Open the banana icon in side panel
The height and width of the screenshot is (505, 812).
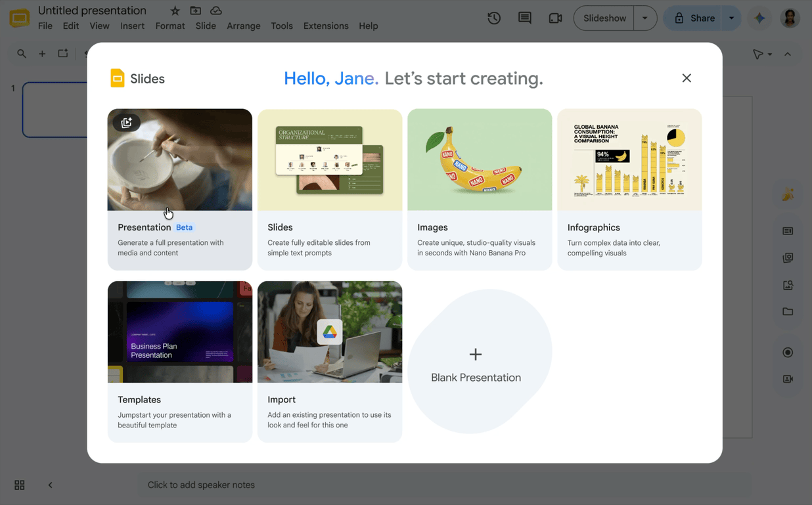point(788,194)
